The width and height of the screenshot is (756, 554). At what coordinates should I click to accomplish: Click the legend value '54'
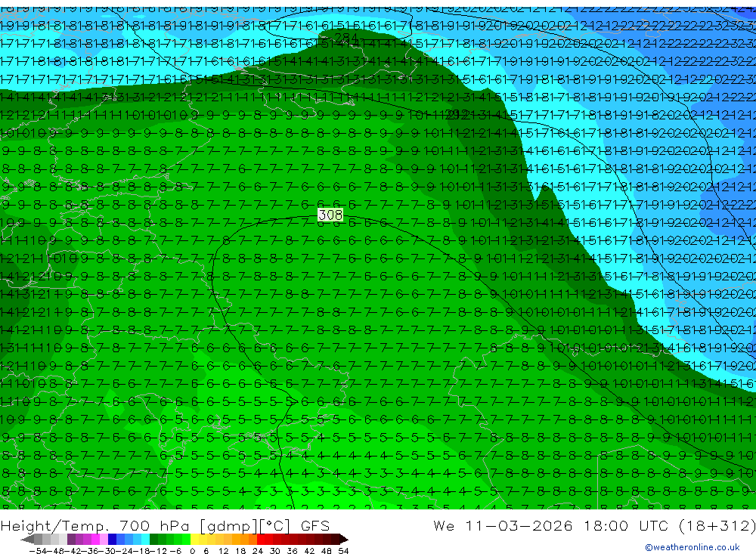343,551
